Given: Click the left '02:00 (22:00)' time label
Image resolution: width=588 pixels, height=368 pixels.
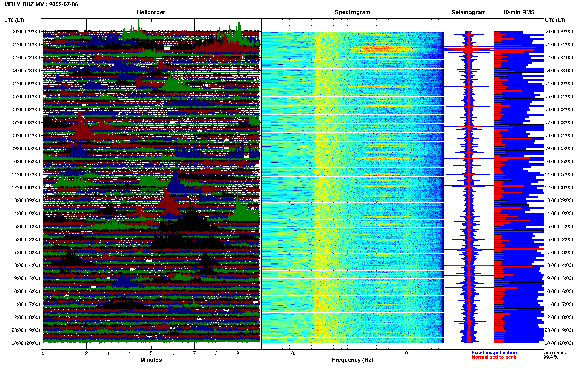Looking at the screenshot, I should [x=26, y=57].
